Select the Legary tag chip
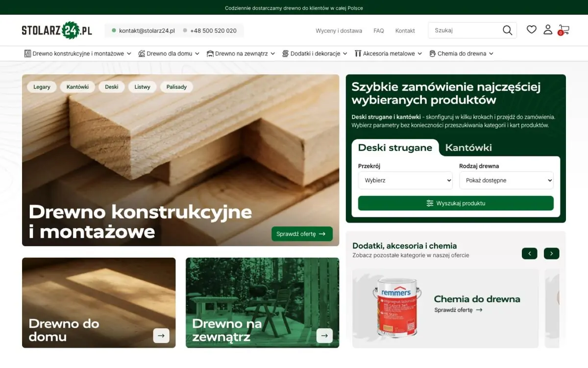588x368 pixels. [42, 87]
